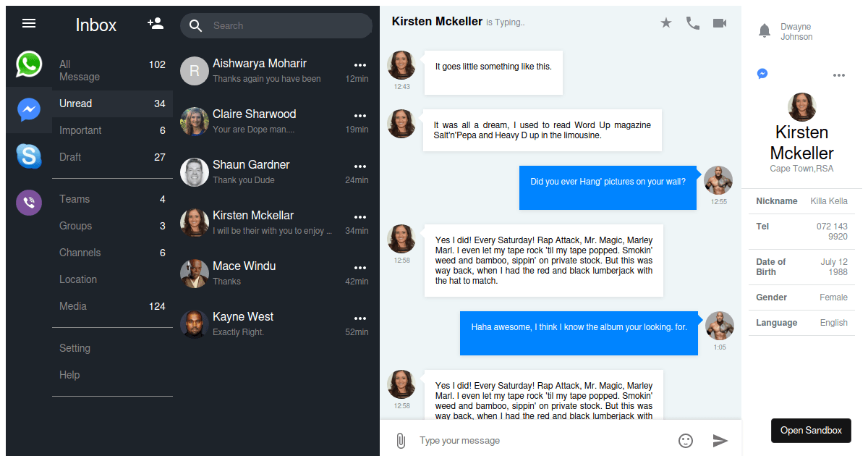The width and height of the screenshot is (868, 456).
Task: Open options for Aishwarya Moharir chat
Action: 360,65
